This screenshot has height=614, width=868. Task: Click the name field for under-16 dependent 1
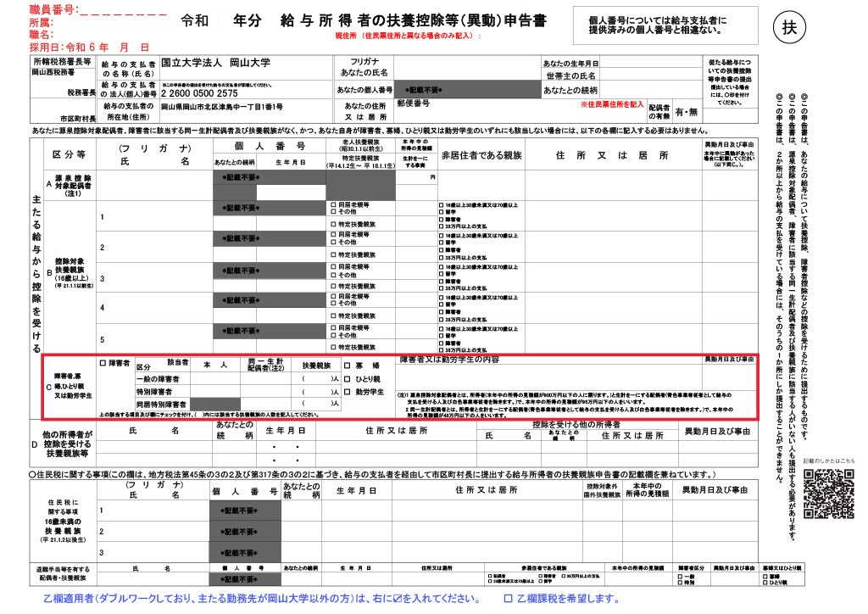point(154,510)
